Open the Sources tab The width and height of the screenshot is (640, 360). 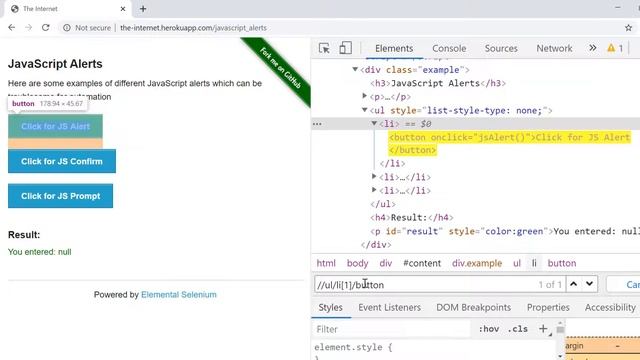[x=501, y=48]
